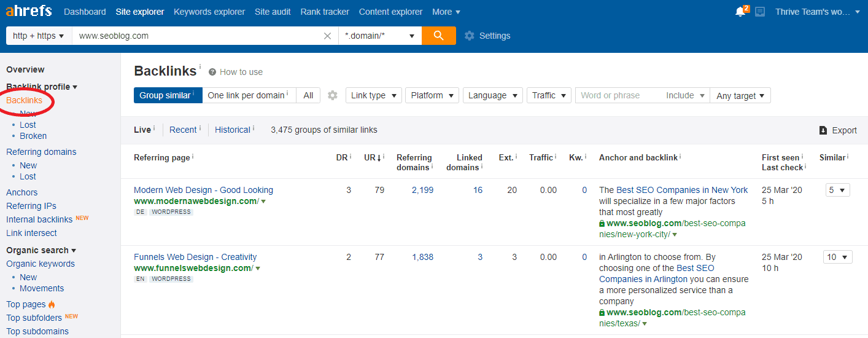Open Top subdomains in the sidebar

tap(37, 331)
